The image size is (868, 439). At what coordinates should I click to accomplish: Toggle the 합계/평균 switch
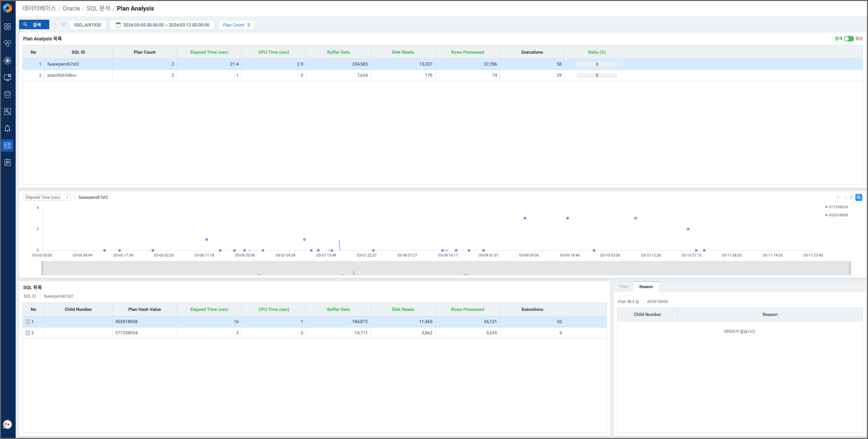click(849, 39)
